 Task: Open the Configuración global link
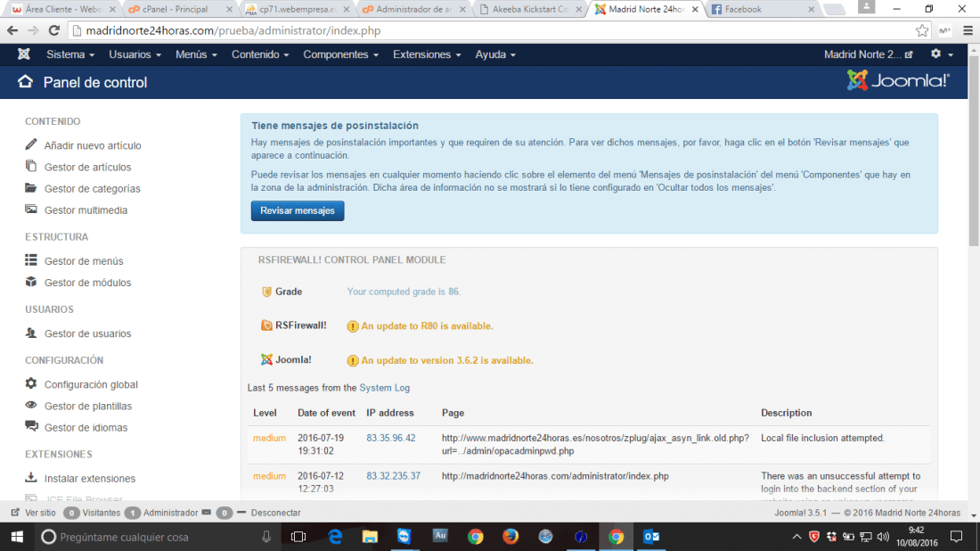pos(91,384)
